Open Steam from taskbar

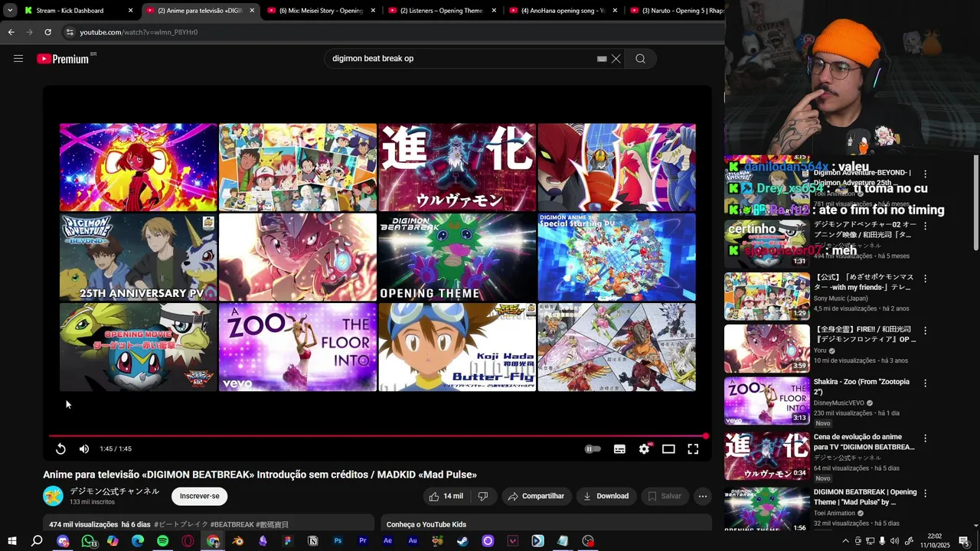[x=462, y=541]
